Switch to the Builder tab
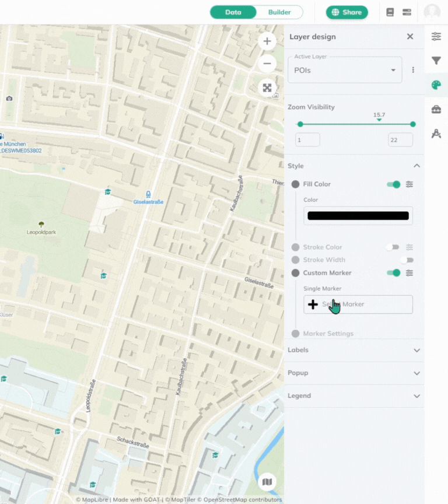The image size is (448, 504). click(x=279, y=12)
